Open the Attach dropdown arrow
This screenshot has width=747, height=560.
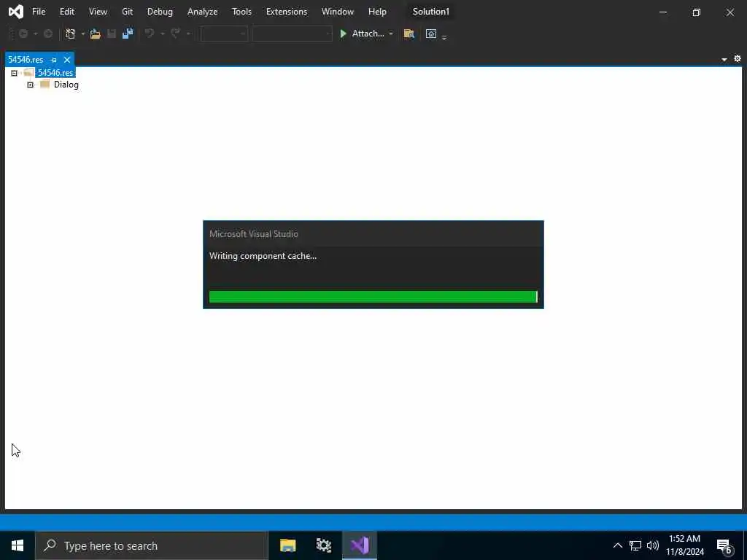click(x=391, y=34)
